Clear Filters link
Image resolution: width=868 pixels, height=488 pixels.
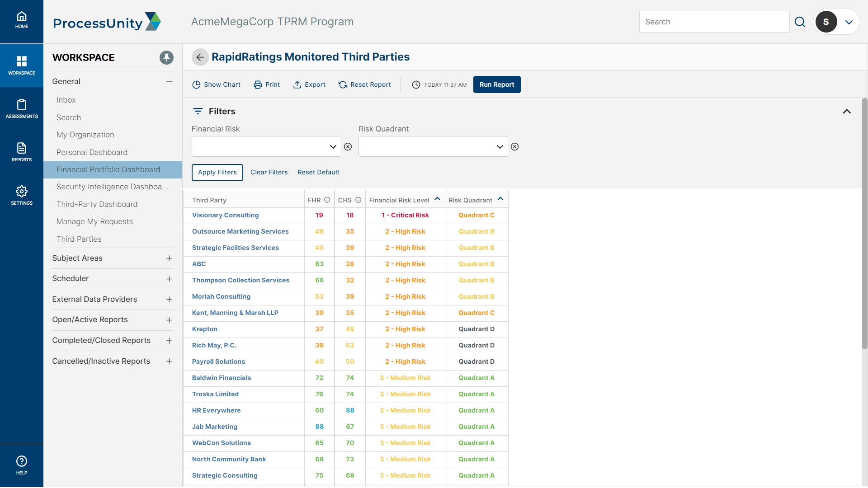[269, 172]
